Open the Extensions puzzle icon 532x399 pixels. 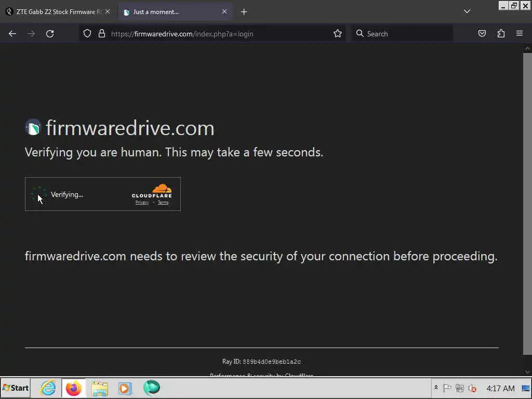501,34
